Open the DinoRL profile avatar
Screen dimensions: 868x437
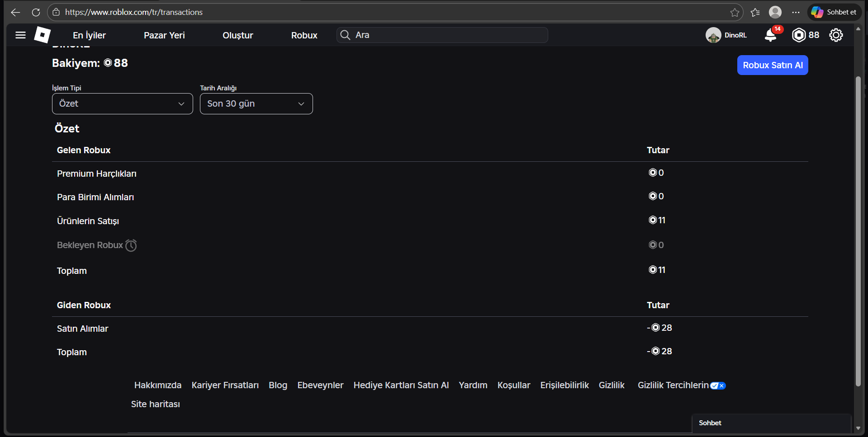pyautogui.click(x=713, y=35)
